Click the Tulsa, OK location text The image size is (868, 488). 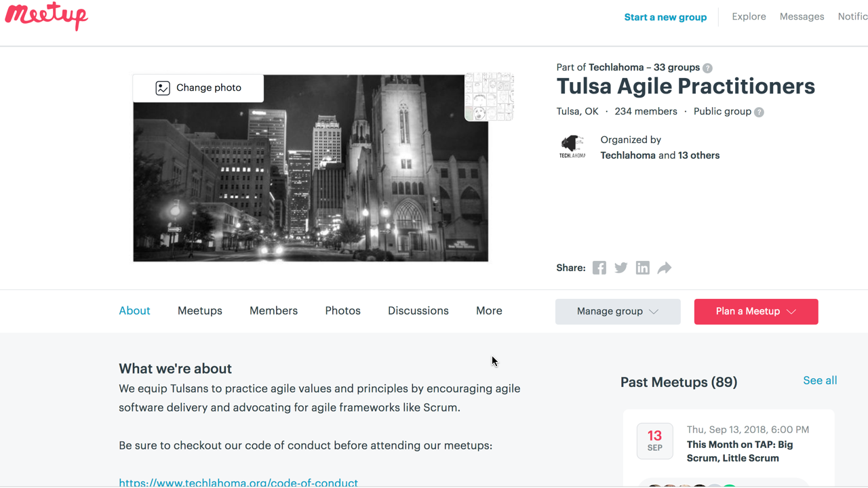tap(577, 111)
